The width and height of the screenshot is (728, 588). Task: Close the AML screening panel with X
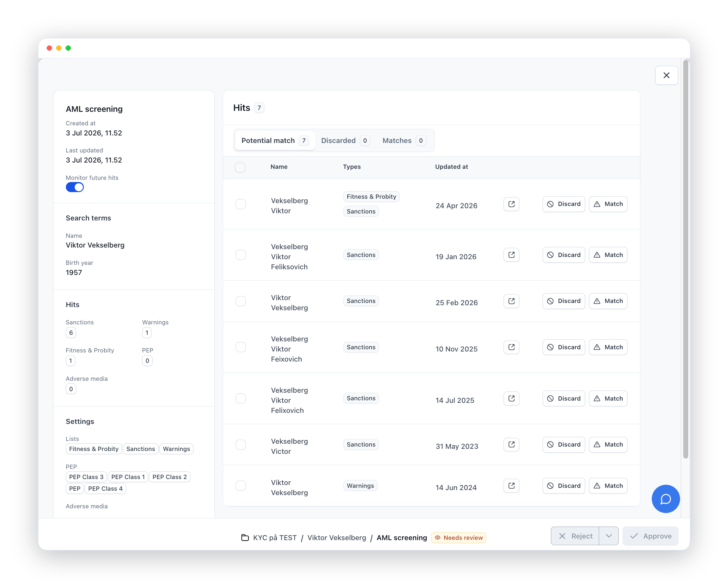pos(666,75)
